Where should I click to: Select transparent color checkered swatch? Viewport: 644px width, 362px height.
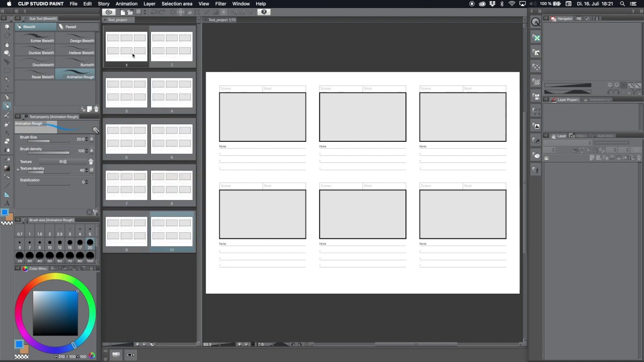7,222
